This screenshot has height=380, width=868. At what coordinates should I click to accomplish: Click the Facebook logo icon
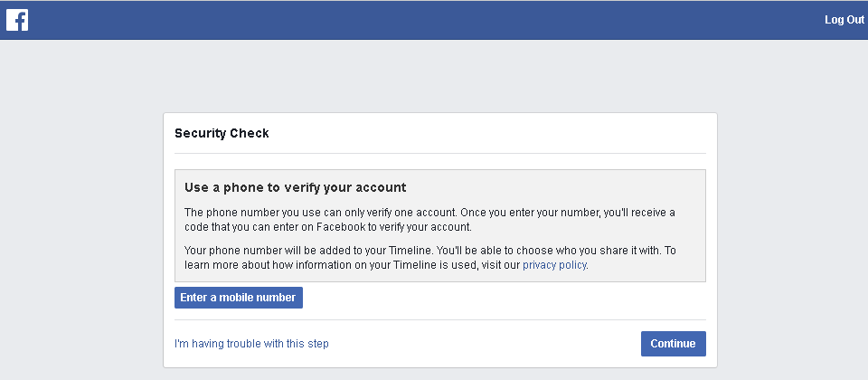tap(17, 20)
